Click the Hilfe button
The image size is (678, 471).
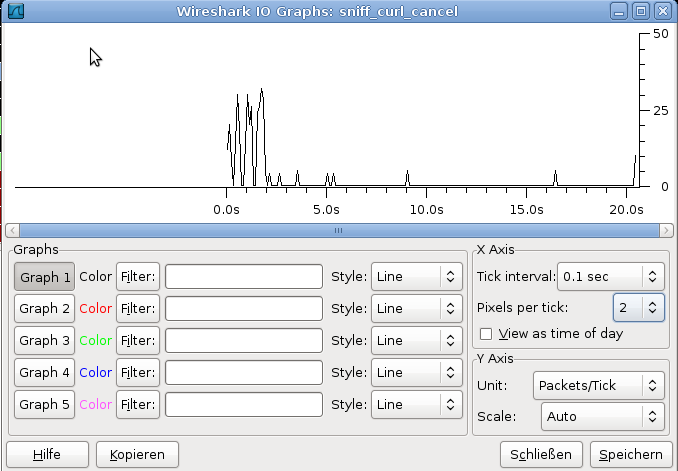[x=47, y=455]
